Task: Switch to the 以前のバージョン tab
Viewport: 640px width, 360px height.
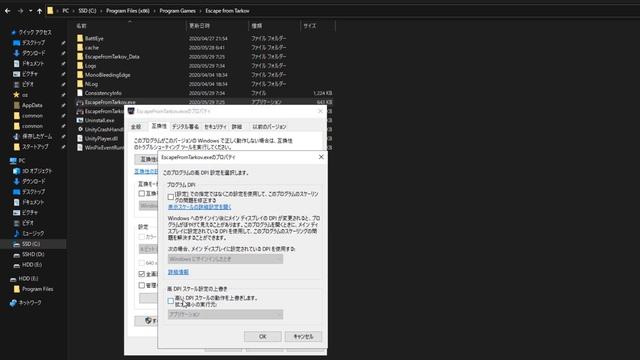Action: pyautogui.click(x=269, y=127)
